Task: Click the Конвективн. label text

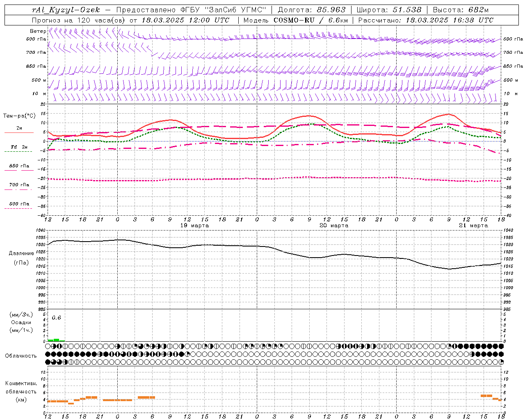Action: coord(21,383)
